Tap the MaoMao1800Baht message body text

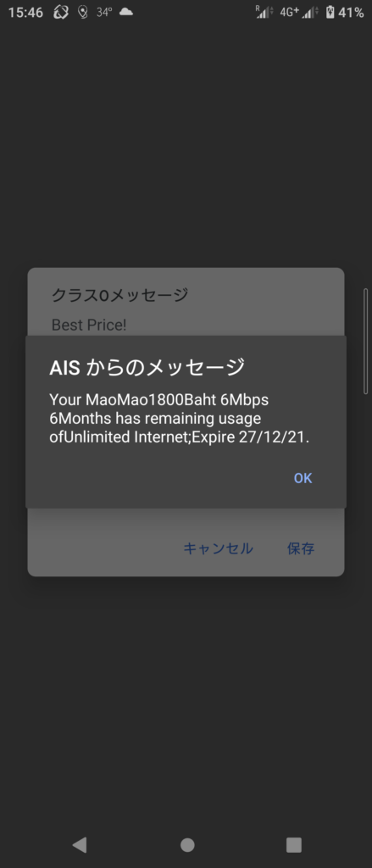[x=180, y=419]
